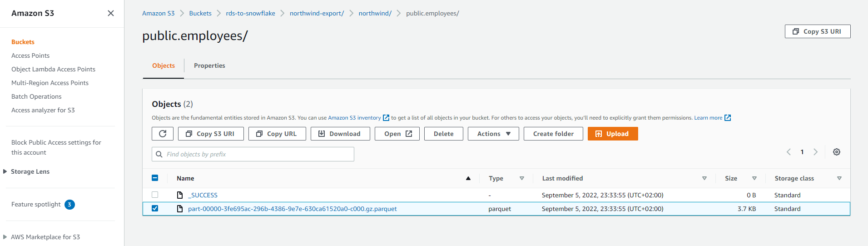Viewport: 868px width, 246px height.
Task: Open Buckets in the sidebar
Action: [23, 42]
